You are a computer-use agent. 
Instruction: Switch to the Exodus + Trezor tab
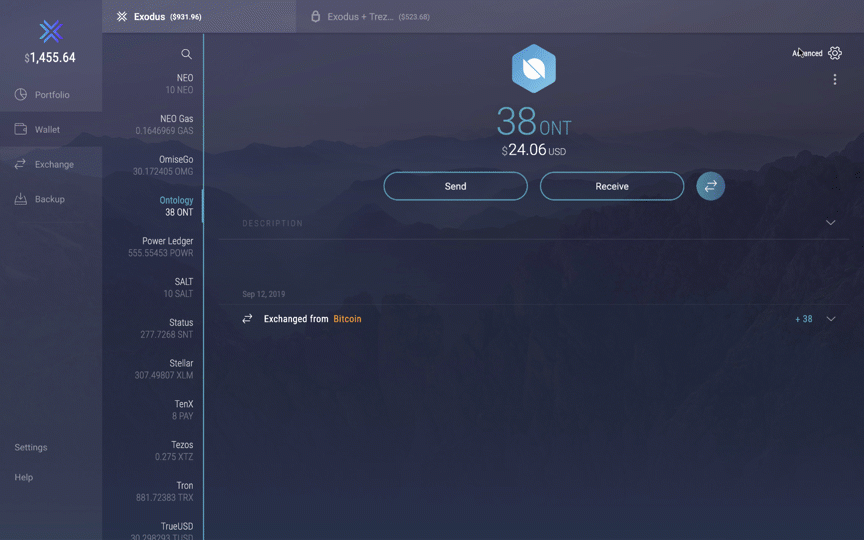click(370, 17)
